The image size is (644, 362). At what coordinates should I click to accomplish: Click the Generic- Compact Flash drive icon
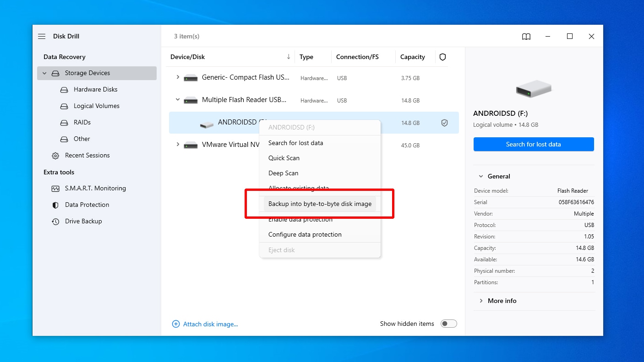(x=191, y=78)
